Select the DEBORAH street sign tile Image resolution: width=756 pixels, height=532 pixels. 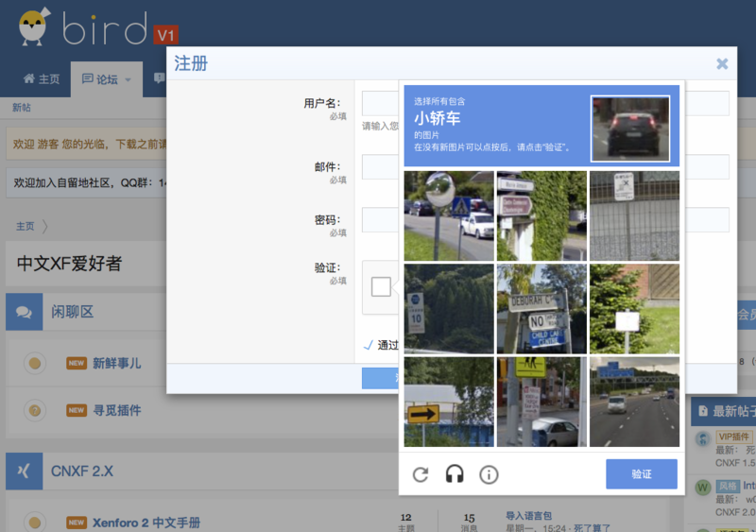tap(541, 309)
